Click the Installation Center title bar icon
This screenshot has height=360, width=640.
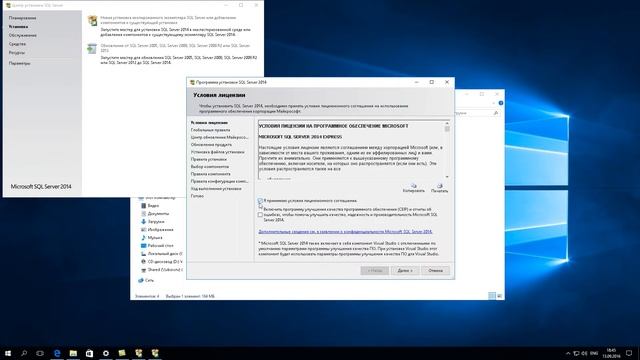pyautogui.click(x=8, y=5)
